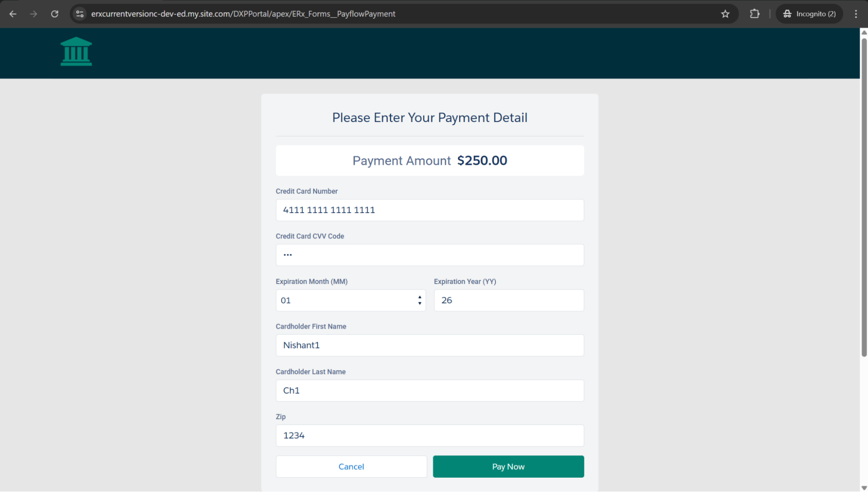
Task: Reload the payment page
Action: (55, 14)
